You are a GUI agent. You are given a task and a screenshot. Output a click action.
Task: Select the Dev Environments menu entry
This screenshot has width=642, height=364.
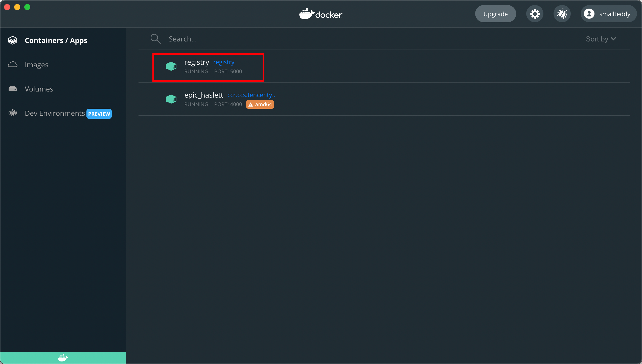(x=55, y=113)
